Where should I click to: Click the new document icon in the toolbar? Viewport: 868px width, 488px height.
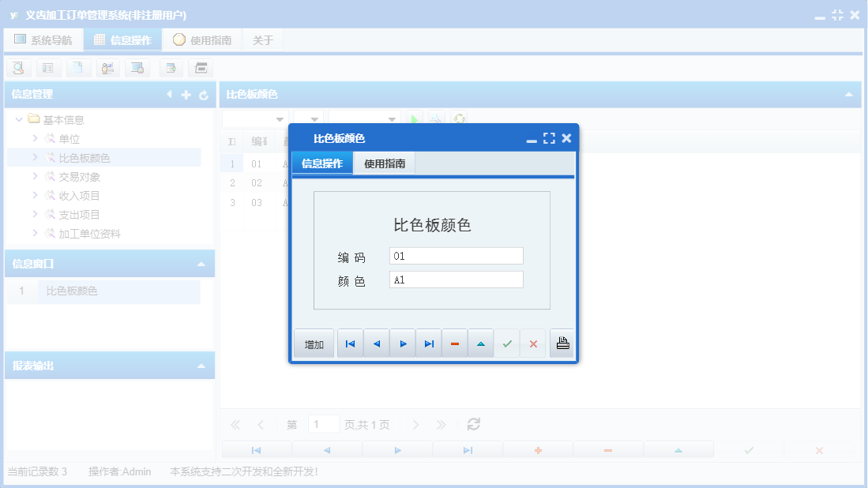(77, 68)
